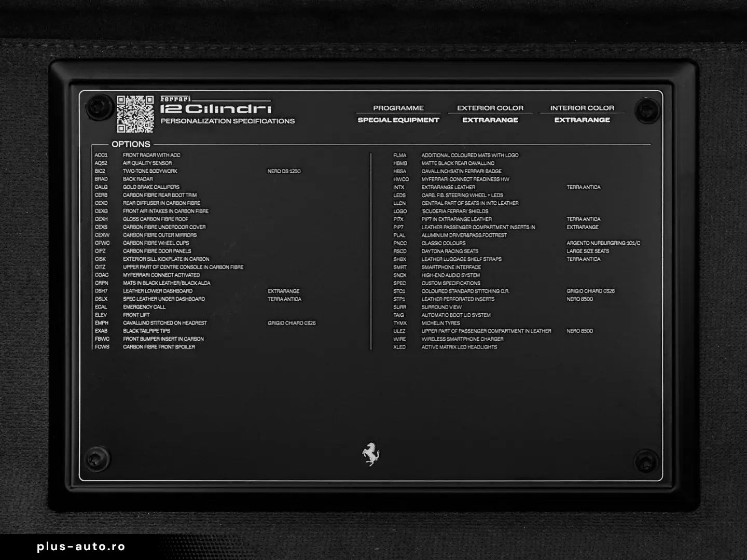
Task: Click the "OPTIONS" section heading
Action: [x=131, y=144]
